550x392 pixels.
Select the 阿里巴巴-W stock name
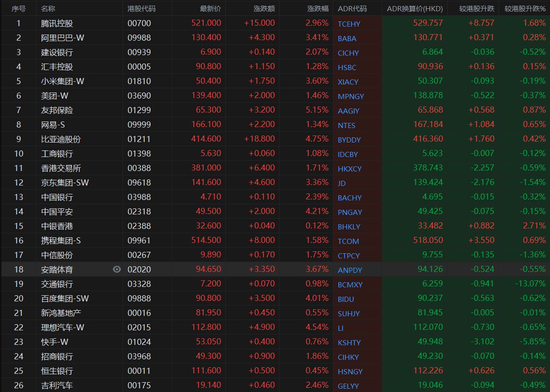pos(63,38)
